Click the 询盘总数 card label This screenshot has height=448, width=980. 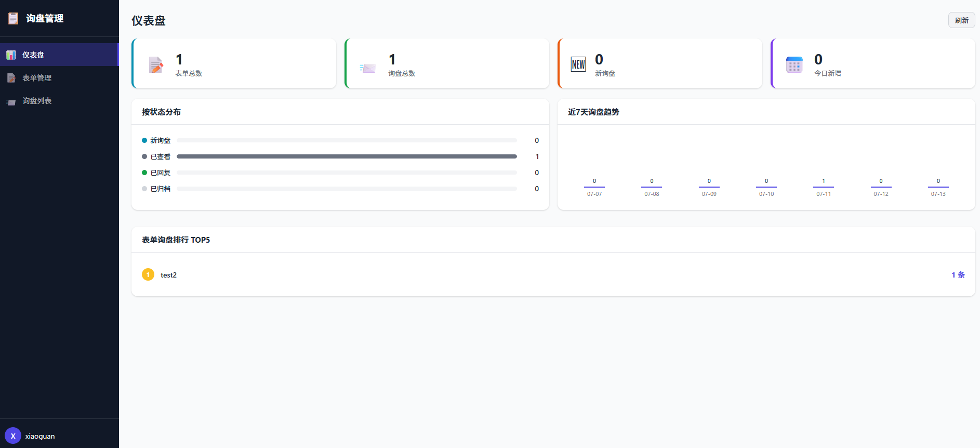[402, 73]
